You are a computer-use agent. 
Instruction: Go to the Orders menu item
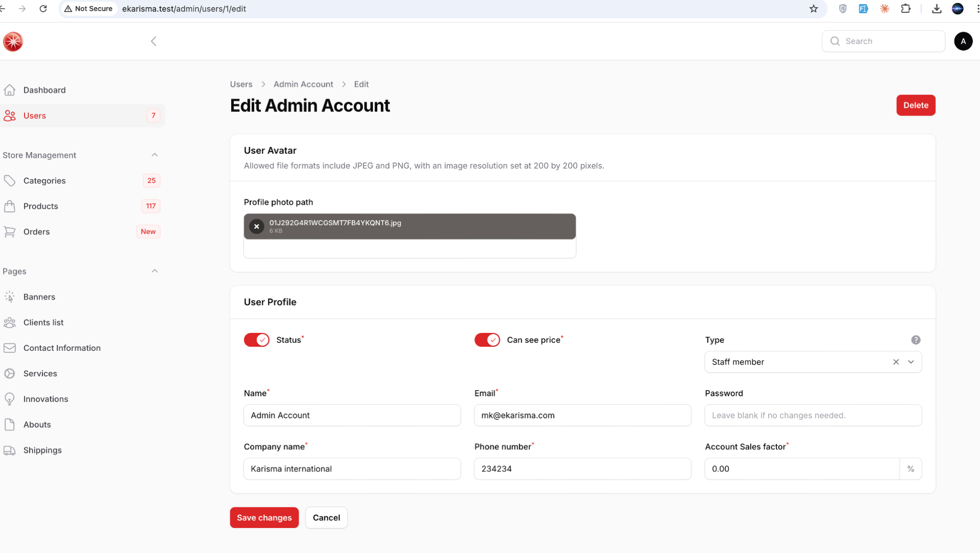(x=37, y=232)
